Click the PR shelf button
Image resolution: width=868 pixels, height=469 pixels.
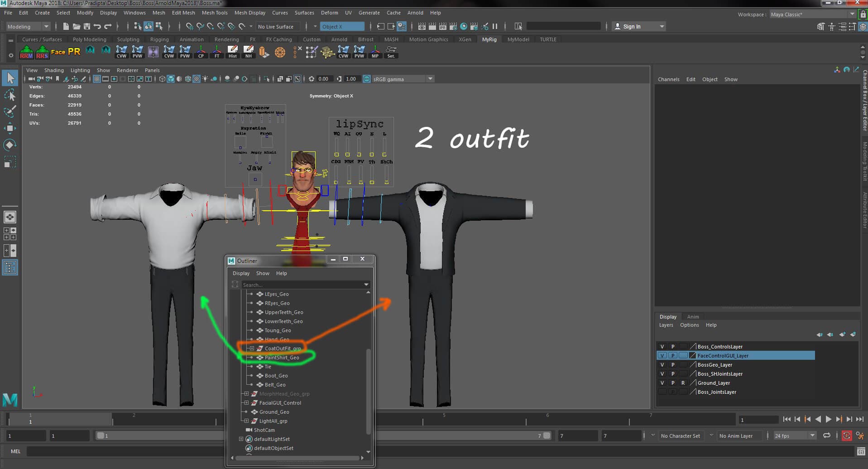click(74, 52)
